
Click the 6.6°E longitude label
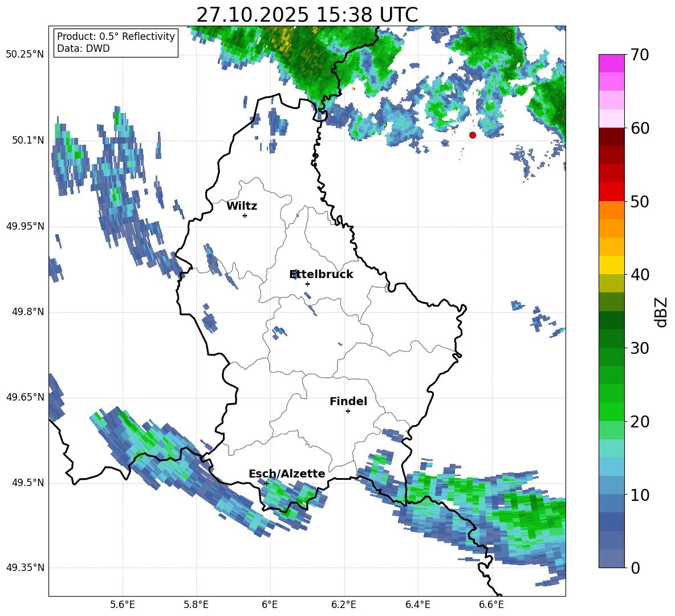coord(491,605)
